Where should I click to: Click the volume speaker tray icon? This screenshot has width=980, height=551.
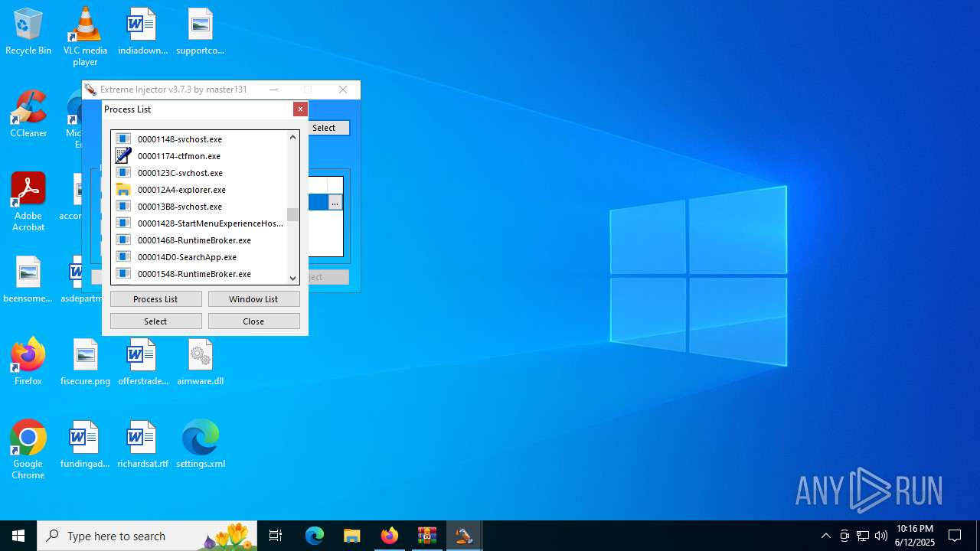click(x=881, y=536)
